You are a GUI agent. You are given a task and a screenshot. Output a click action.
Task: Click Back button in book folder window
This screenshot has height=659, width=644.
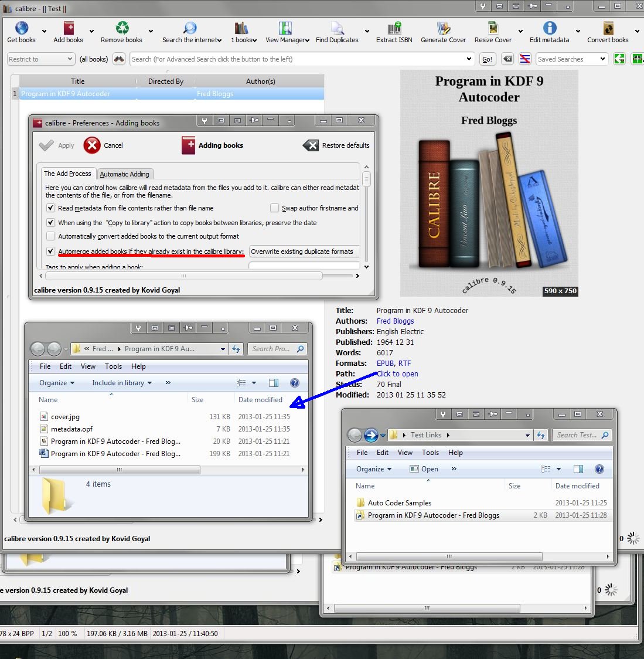tap(38, 348)
